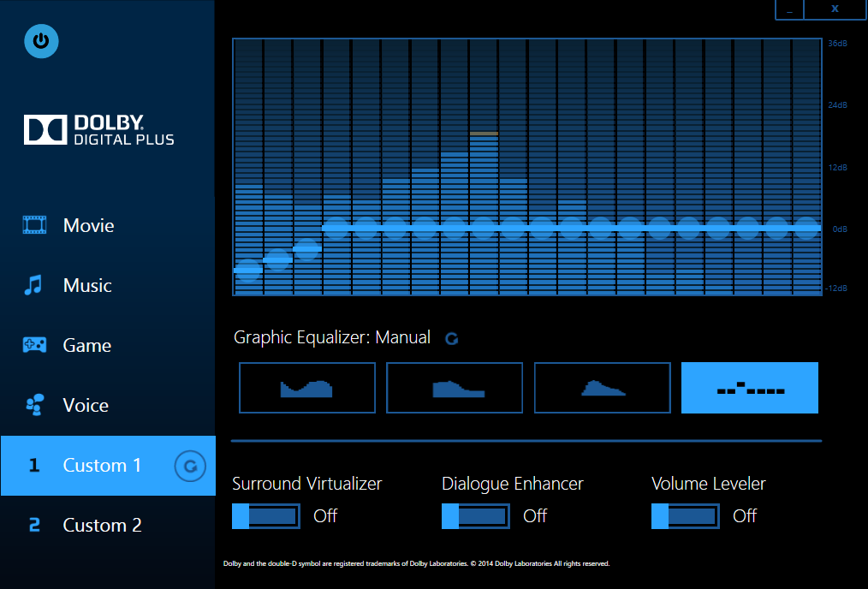This screenshot has height=589, width=868.
Task: Select the first wavy EQ preset curve
Action: click(x=306, y=387)
